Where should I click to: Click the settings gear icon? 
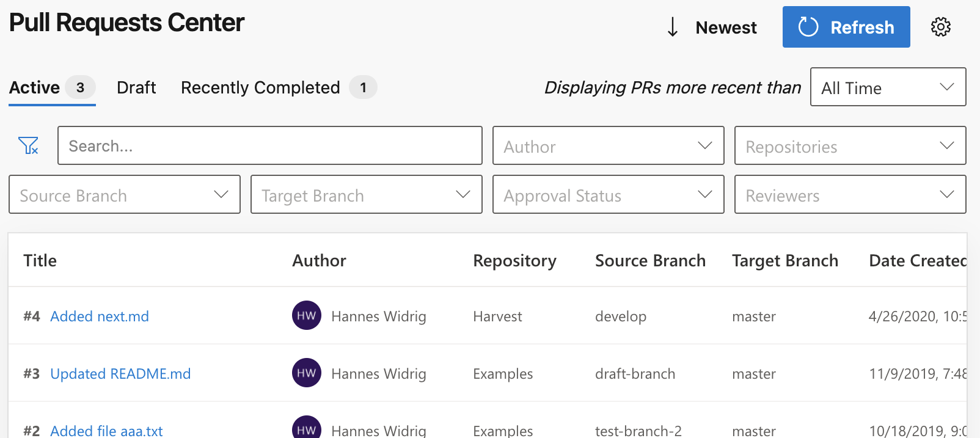940,27
